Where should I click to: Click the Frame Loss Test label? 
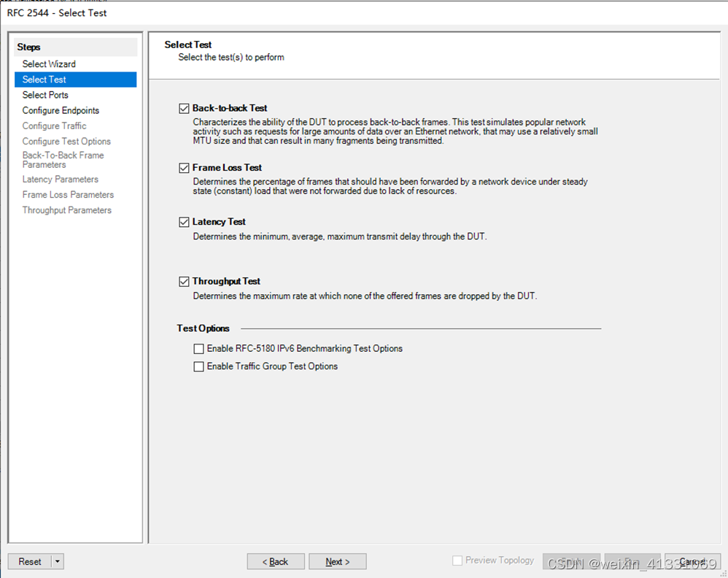point(227,168)
